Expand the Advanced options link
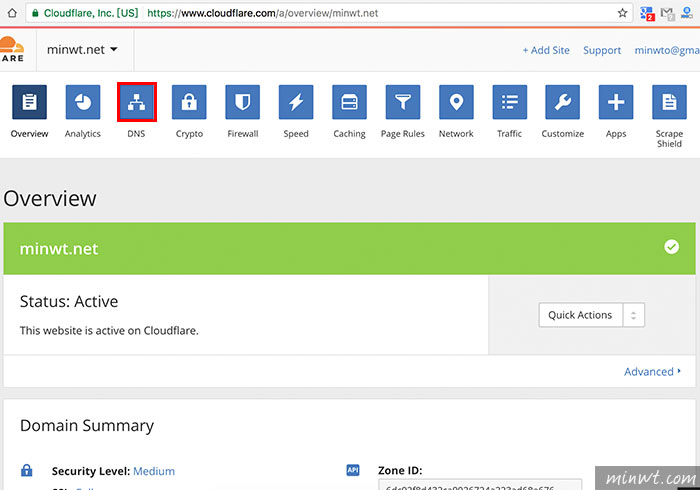 pyautogui.click(x=652, y=372)
